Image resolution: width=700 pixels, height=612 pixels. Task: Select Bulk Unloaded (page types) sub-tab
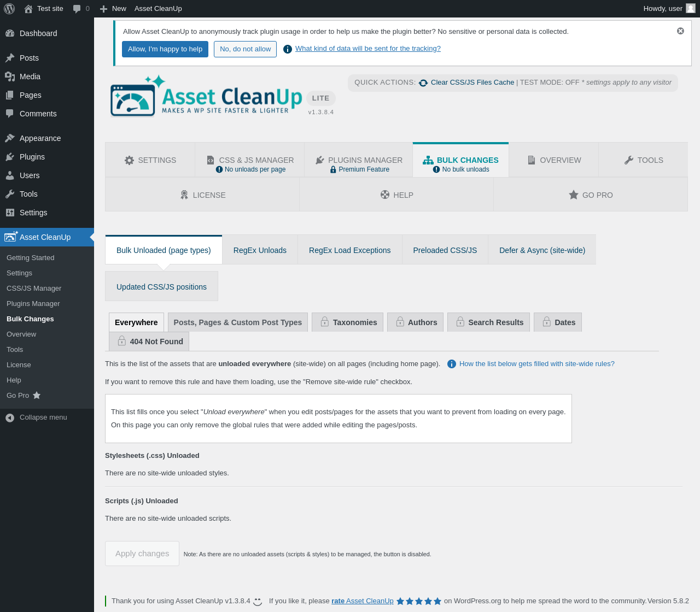point(164,250)
